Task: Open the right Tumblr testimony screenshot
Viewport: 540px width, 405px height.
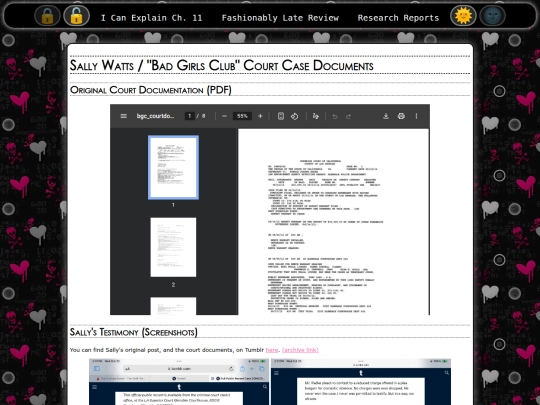Action: [361, 382]
